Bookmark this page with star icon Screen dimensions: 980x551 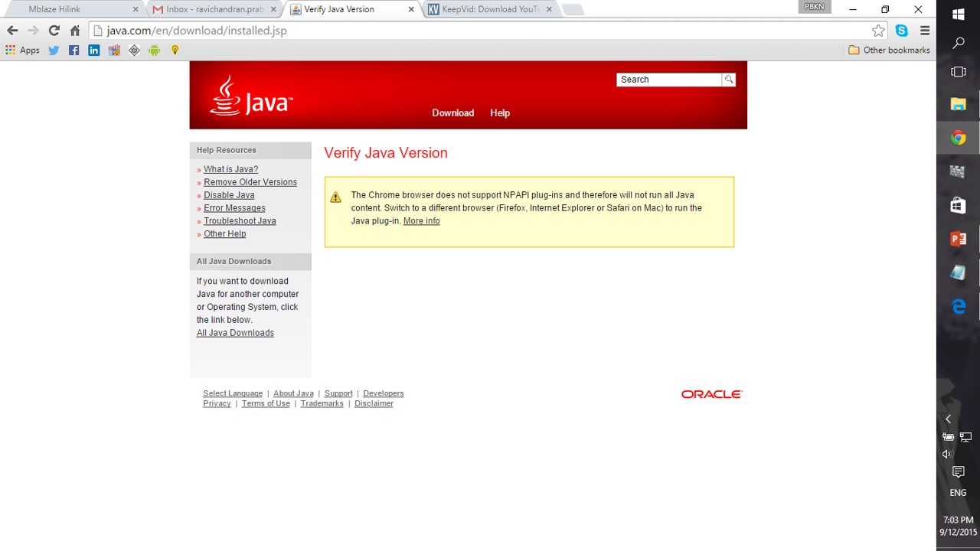pos(878,31)
